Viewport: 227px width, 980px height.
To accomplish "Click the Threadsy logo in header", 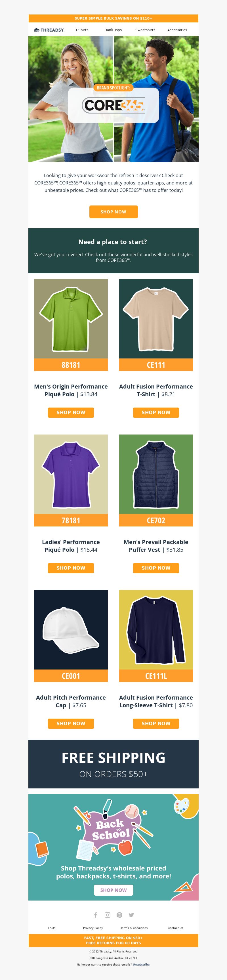I will 49,30.
